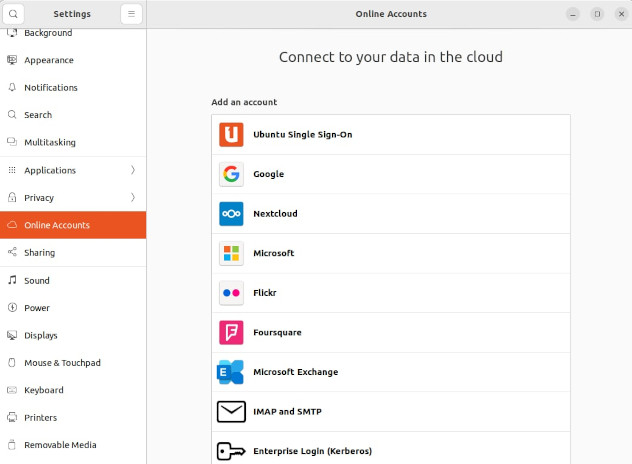Expand the Applications chevron
Viewport: 632px width, 464px height.
point(133,170)
